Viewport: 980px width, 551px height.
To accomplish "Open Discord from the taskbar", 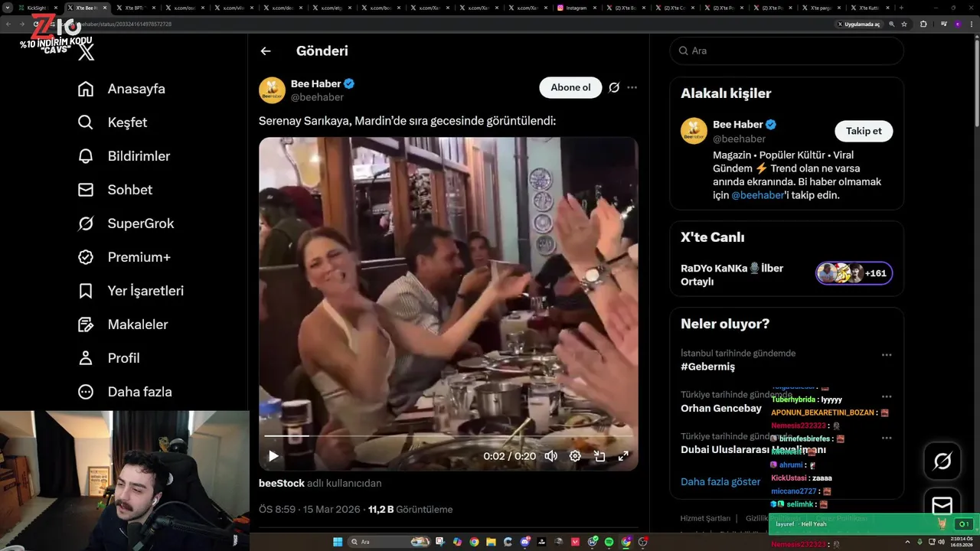I will pos(524,542).
